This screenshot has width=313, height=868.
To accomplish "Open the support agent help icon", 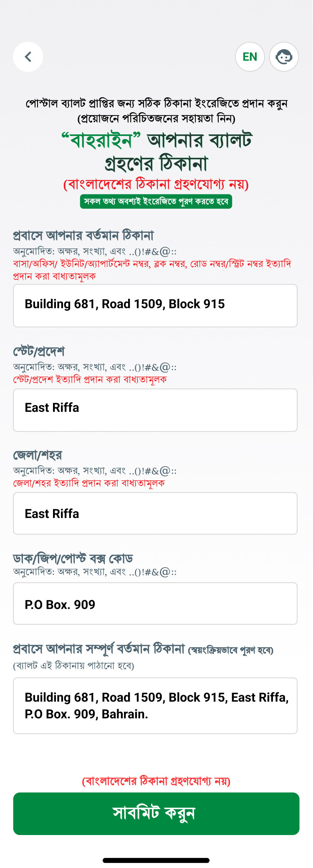I will click(x=284, y=57).
